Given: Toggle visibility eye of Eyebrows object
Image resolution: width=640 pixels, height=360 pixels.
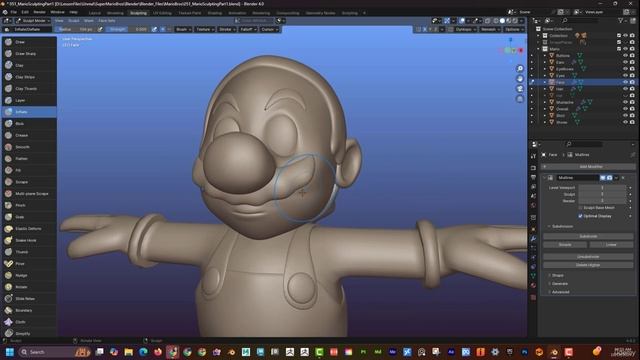Looking at the screenshot, I should pyautogui.click(x=625, y=69).
